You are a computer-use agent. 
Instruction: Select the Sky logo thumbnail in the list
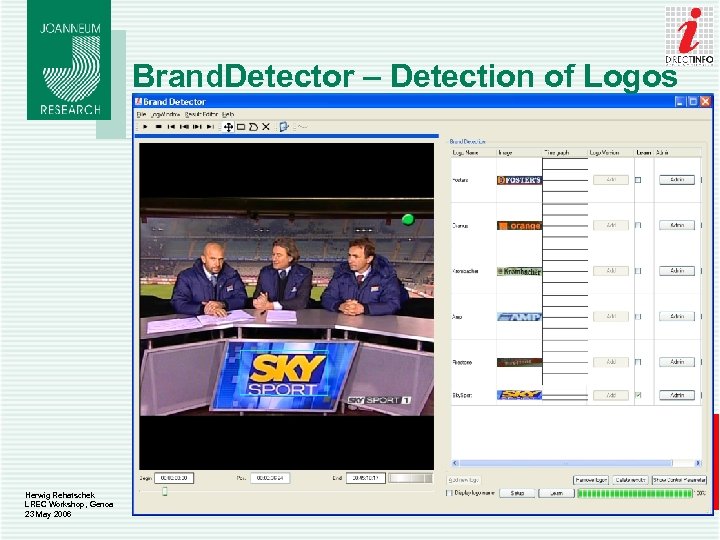(x=519, y=395)
